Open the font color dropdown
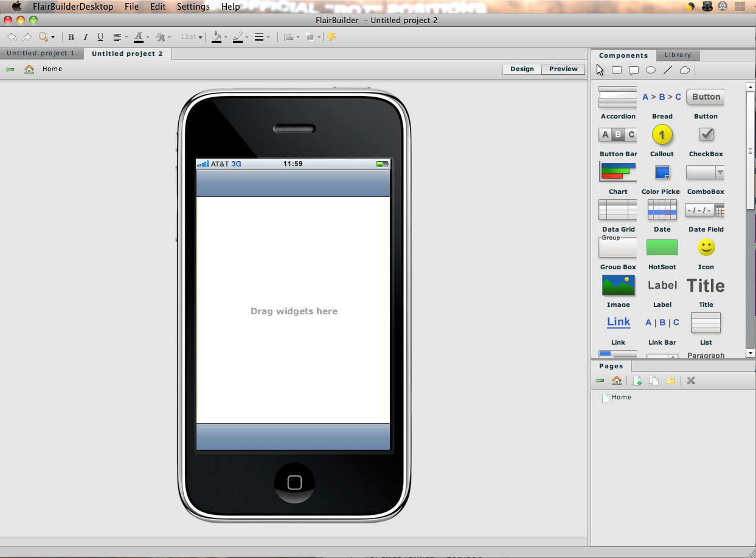Screen dimensions: 756x558 pyautogui.click(x=142, y=37)
